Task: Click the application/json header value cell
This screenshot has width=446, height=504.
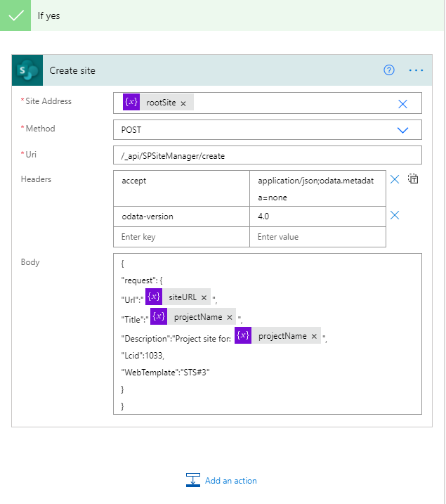Action: coord(317,188)
